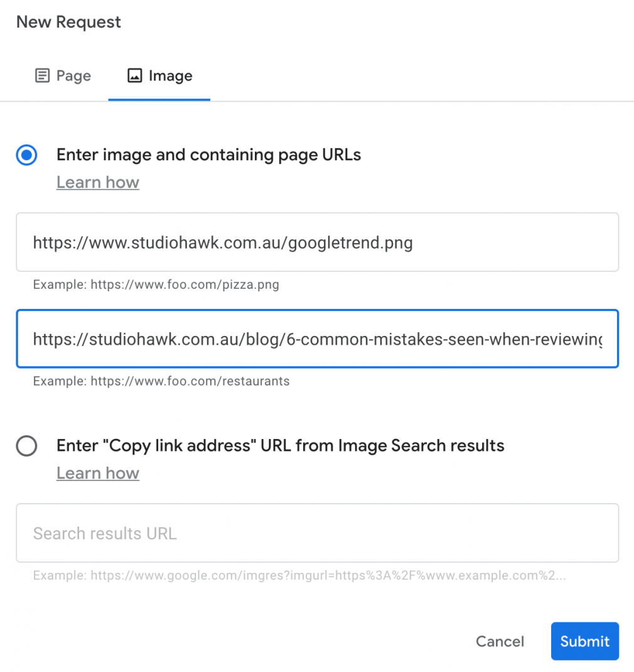Click the Page tab document icon
This screenshot has height=672, width=634.
coord(42,75)
